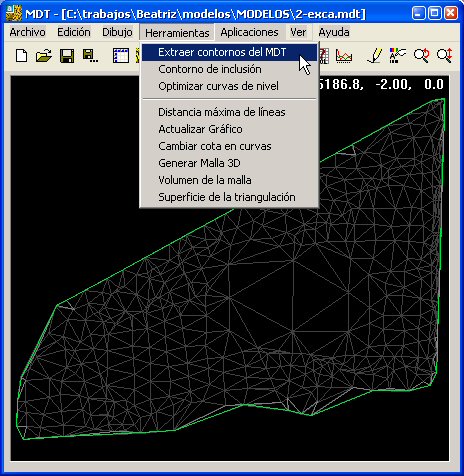This screenshot has width=464, height=476.
Task: Click the MDT application icon in title bar
Action: pos(14,14)
